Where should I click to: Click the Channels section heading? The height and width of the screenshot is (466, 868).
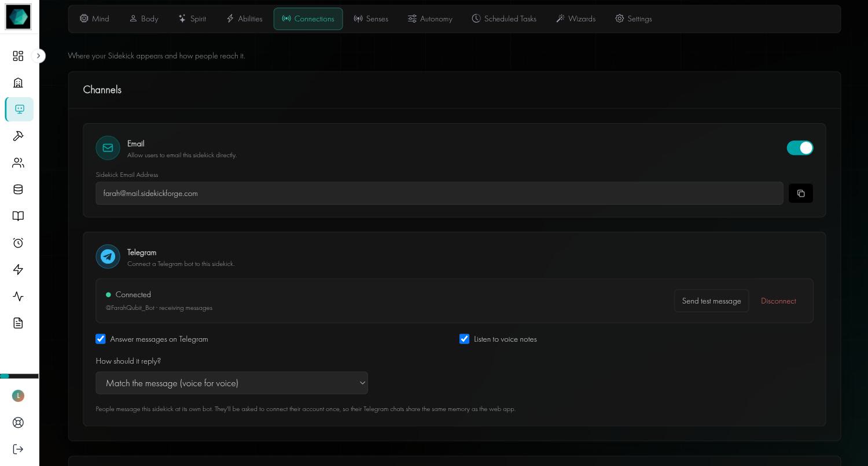click(x=102, y=90)
